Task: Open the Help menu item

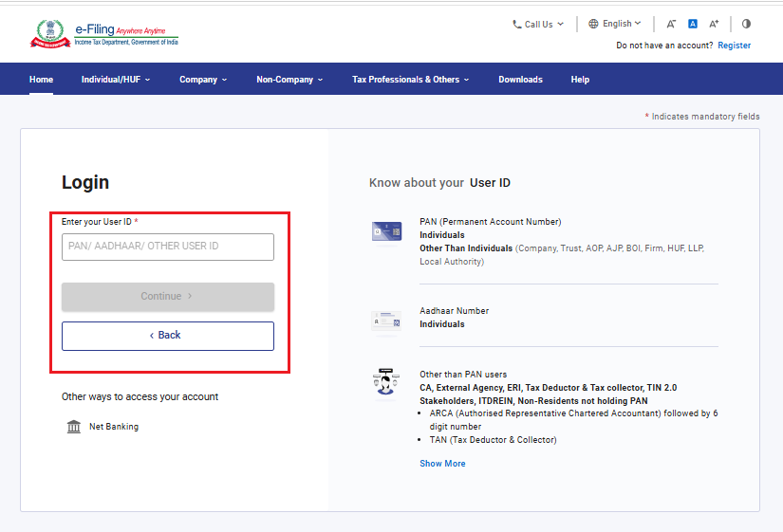Action: [x=580, y=80]
